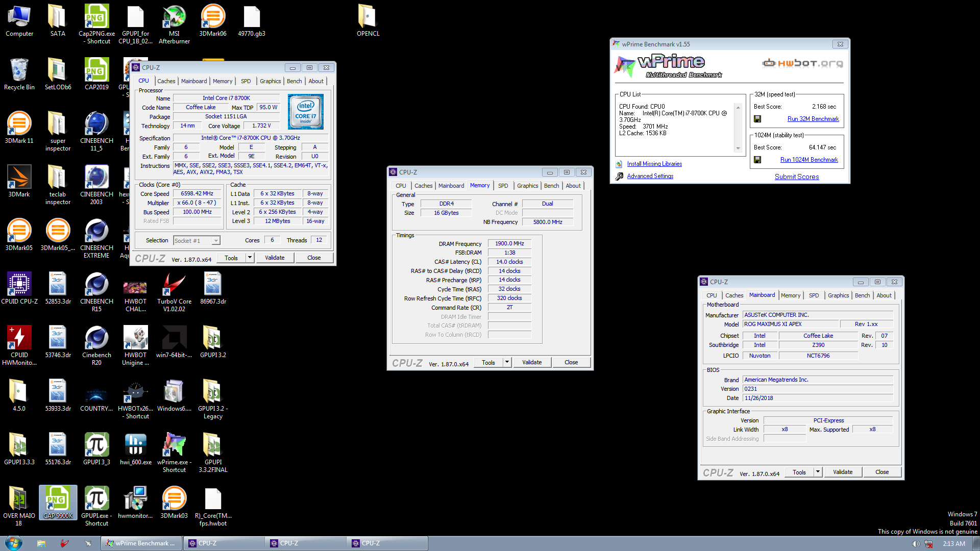The width and height of the screenshot is (980, 551).
Task: Open OVER MAIO 18 folder
Action: 19,507
